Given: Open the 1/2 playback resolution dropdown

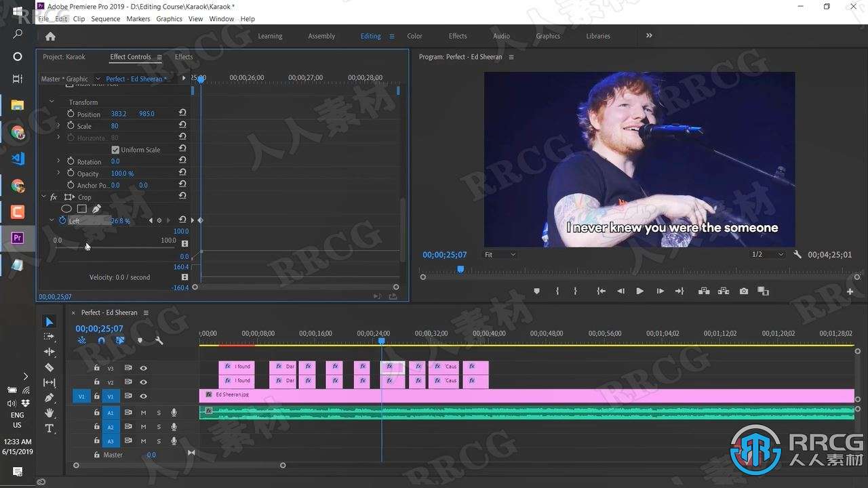Looking at the screenshot, I should click(x=768, y=255).
